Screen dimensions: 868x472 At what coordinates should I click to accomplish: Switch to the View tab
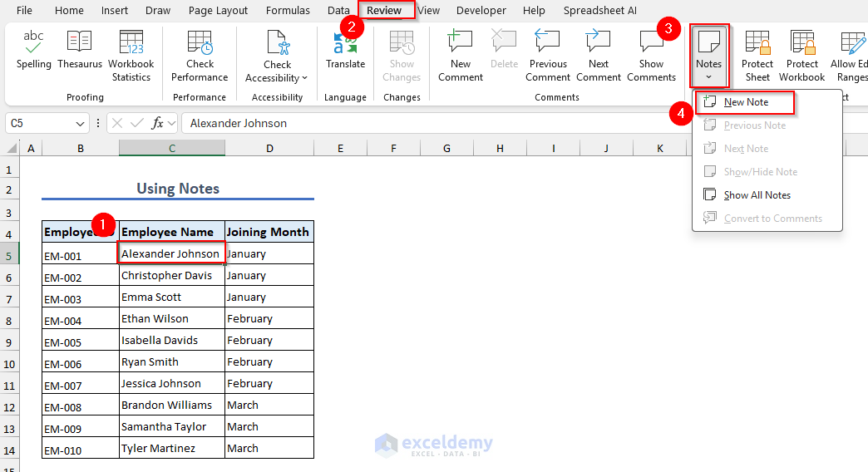click(x=428, y=11)
